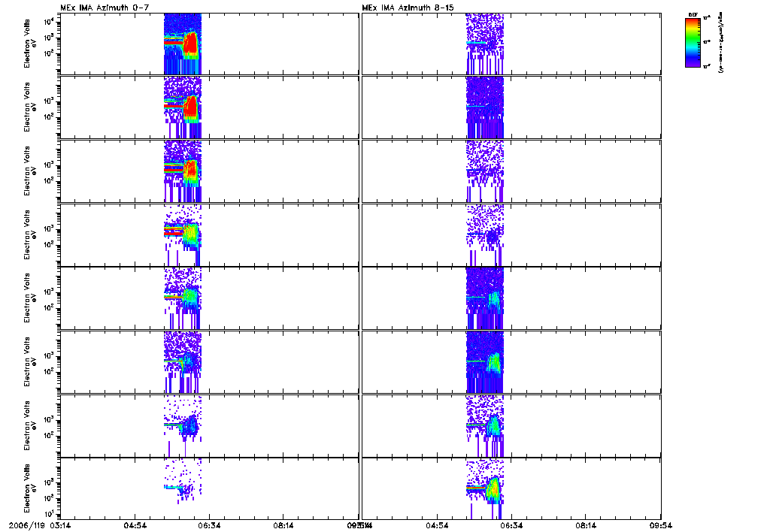
Task: Click the final "09:54" label under Azimuth 8-15
Action: tap(660, 526)
